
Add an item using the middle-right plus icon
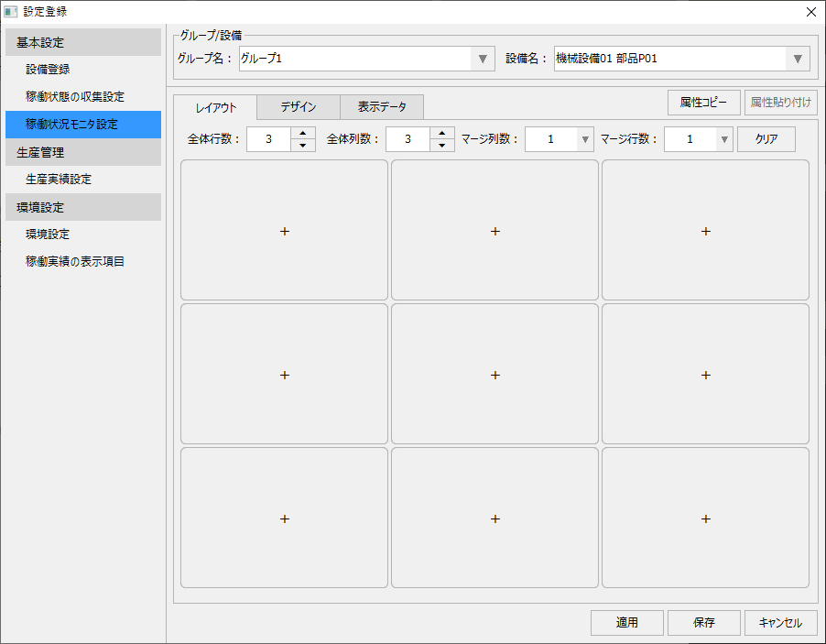point(705,375)
